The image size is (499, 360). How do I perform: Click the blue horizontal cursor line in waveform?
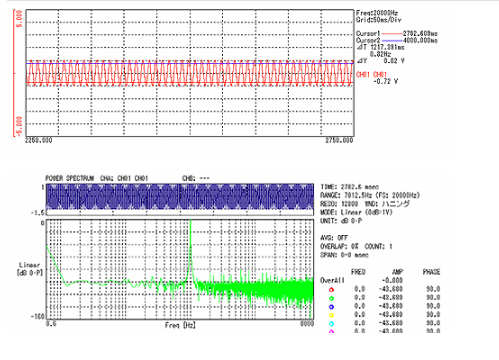[x=190, y=63]
